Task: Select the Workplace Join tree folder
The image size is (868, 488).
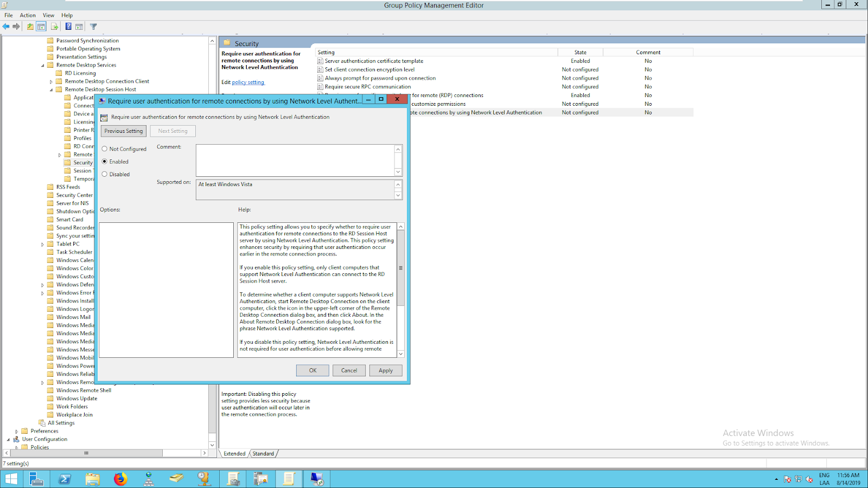Action: point(74,415)
